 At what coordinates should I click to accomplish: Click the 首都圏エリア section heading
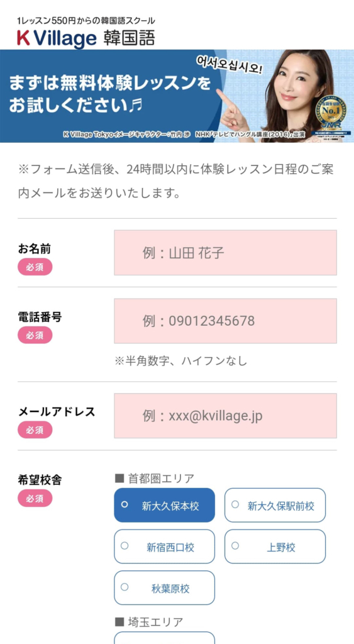coord(155,479)
